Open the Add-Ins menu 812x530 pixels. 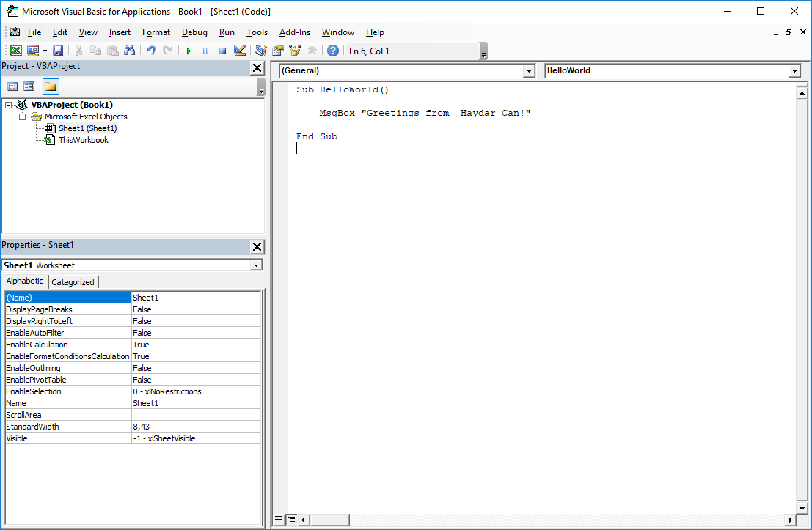tap(295, 32)
